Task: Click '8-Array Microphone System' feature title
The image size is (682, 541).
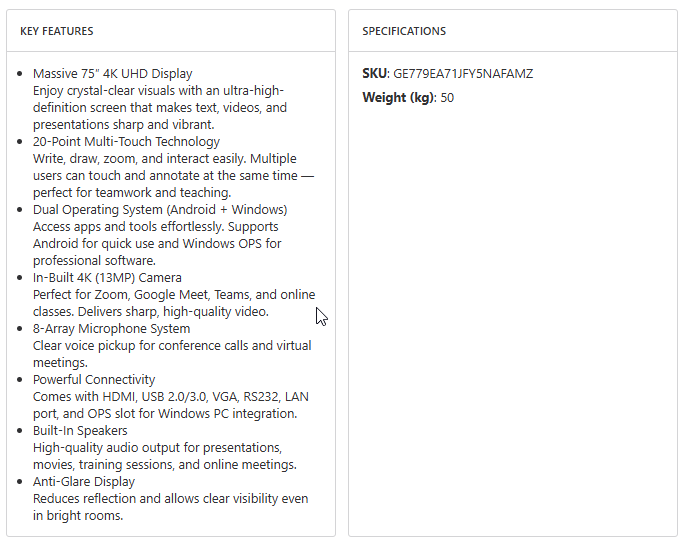Action: 111,329
